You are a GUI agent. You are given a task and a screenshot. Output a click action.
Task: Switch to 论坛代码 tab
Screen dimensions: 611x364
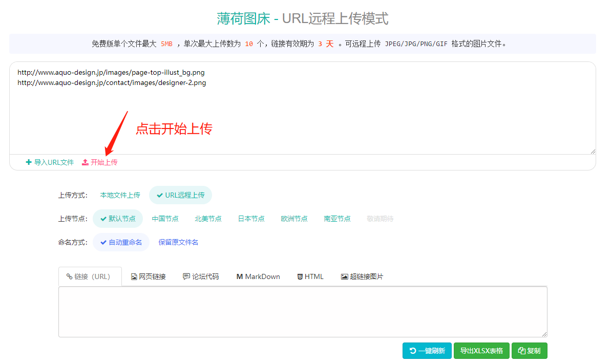coord(201,276)
